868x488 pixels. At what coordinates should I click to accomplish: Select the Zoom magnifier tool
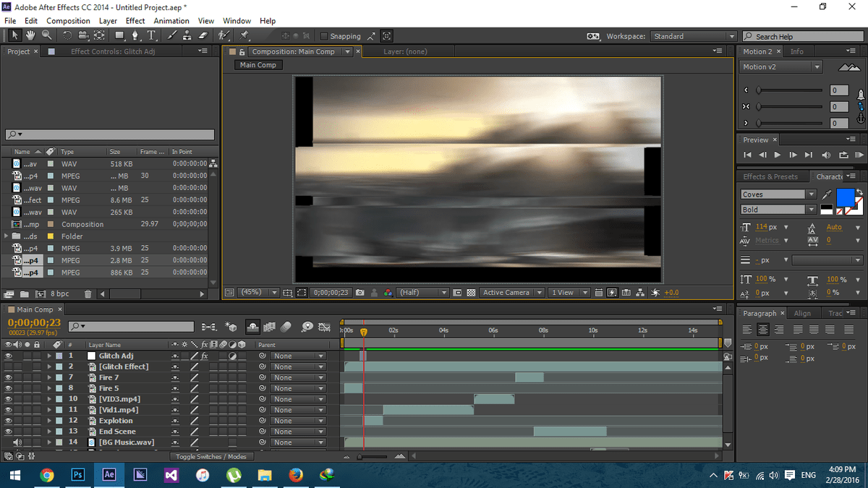[46, 35]
